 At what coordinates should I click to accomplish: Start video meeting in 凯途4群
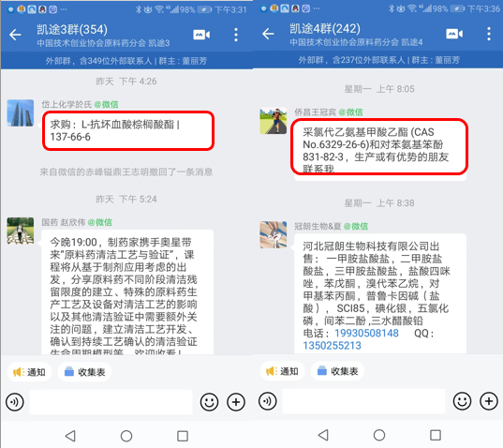tap(454, 34)
